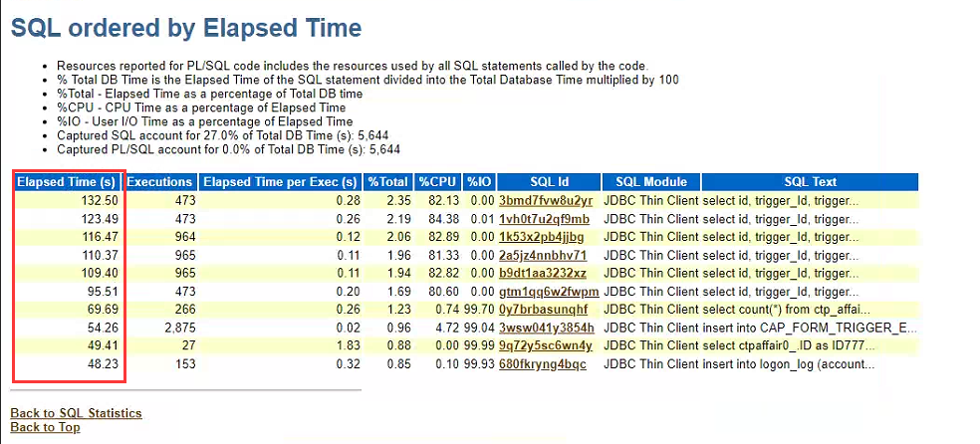Click the SQL ordered by Elapsed Time heading
Image resolution: width=980 pixels, height=444 pixels.
pyautogui.click(x=186, y=28)
